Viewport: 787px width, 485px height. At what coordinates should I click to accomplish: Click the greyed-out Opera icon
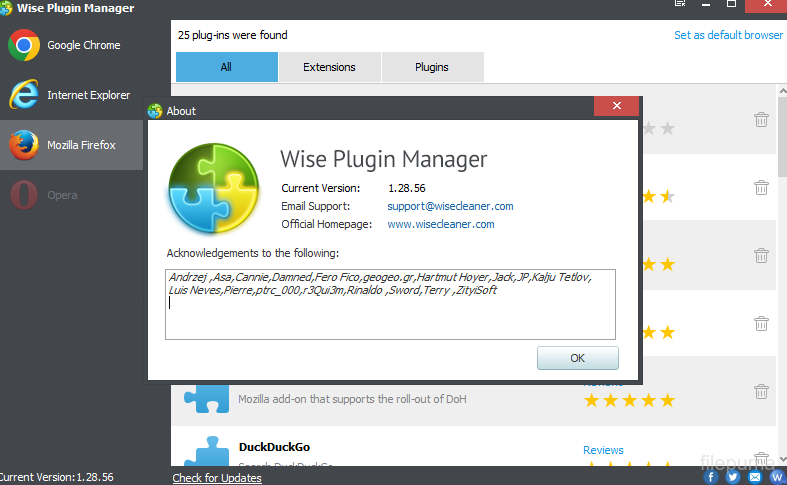pos(24,195)
